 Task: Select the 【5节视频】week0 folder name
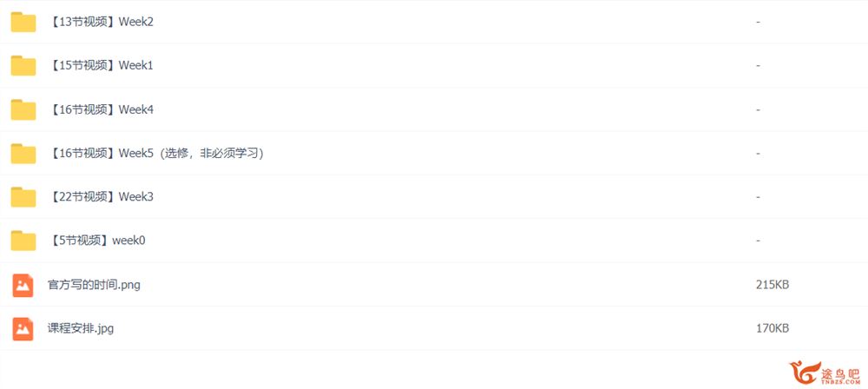[x=97, y=241]
